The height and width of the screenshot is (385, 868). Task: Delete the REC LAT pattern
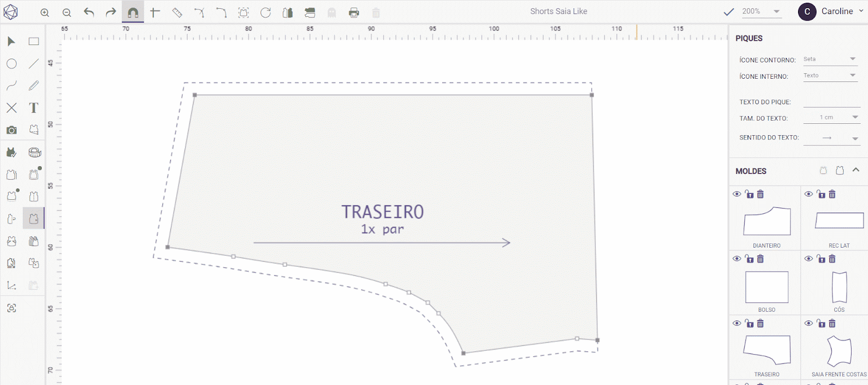coord(832,194)
